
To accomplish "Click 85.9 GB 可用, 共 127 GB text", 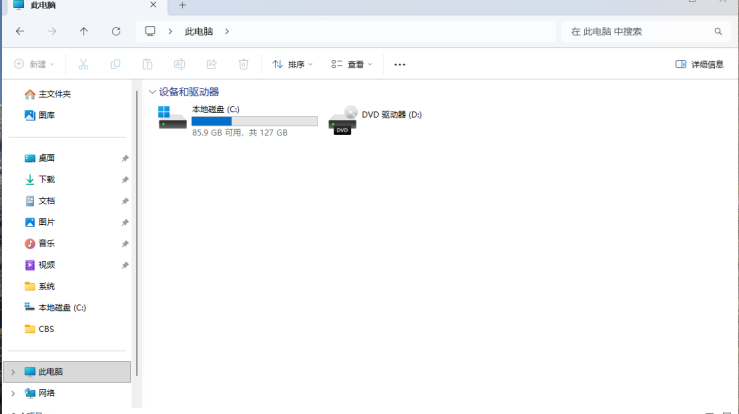I will (240, 133).
